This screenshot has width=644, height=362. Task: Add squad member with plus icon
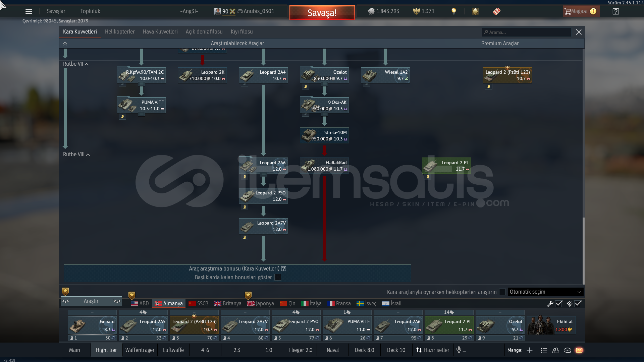click(530, 350)
